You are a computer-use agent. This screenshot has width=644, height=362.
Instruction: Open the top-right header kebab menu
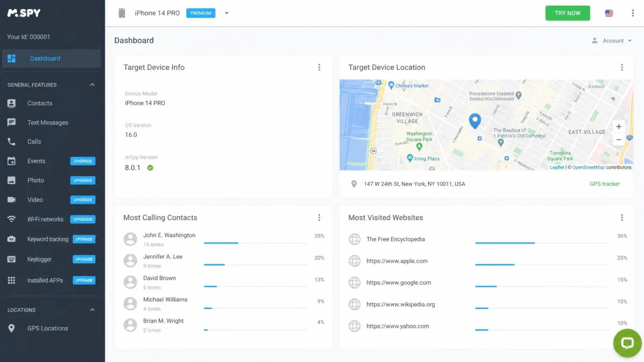pyautogui.click(x=633, y=13)
